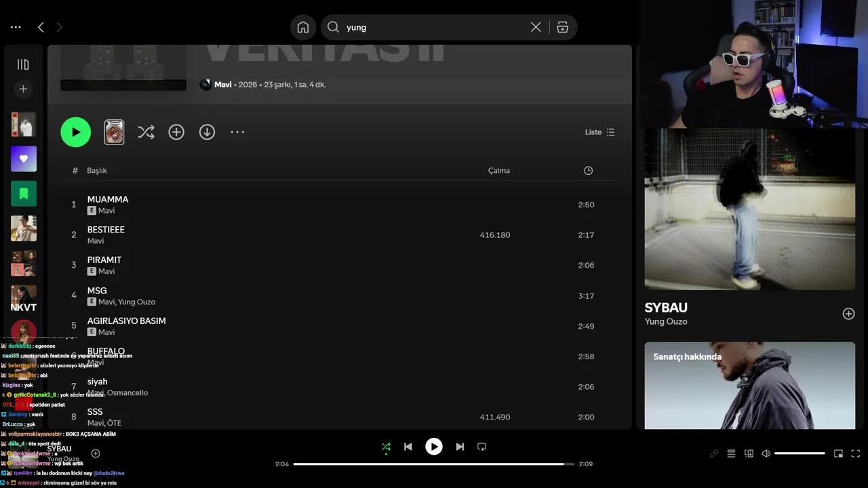Viewport: 868px width, 488px height.
Task: Resume playback with the player play button
Action: (x=434, y=447)
